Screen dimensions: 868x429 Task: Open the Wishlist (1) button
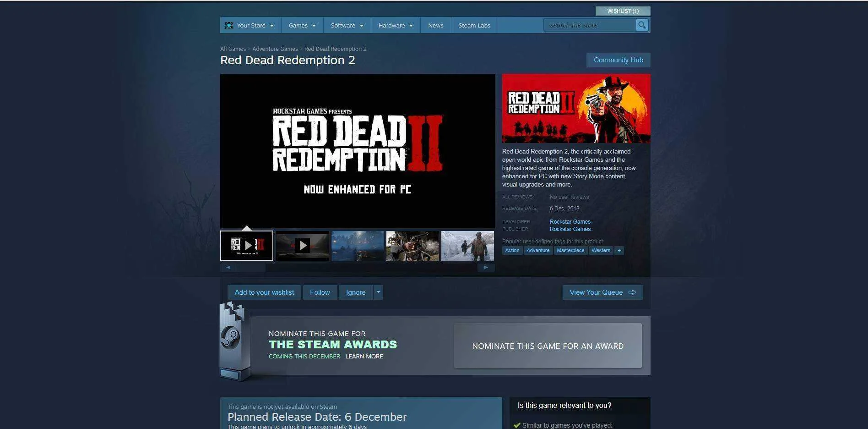(x=623, y=11)
